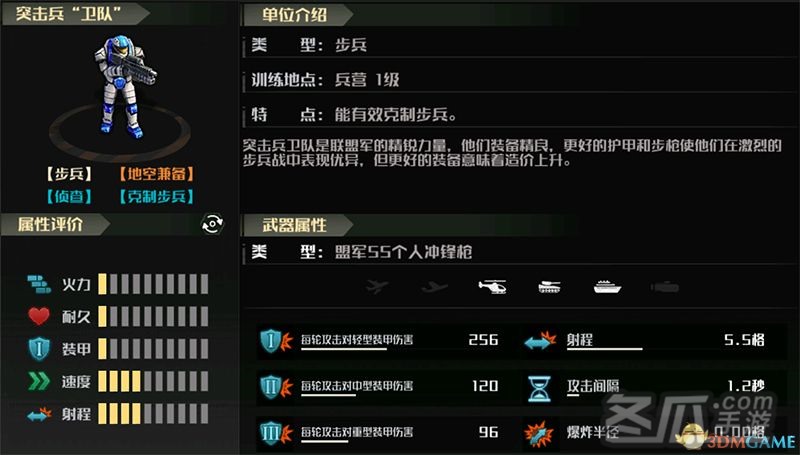Click the heavy armor damage shield icon
The width and height of the screenshot is (800, 455).
(276, 433)
